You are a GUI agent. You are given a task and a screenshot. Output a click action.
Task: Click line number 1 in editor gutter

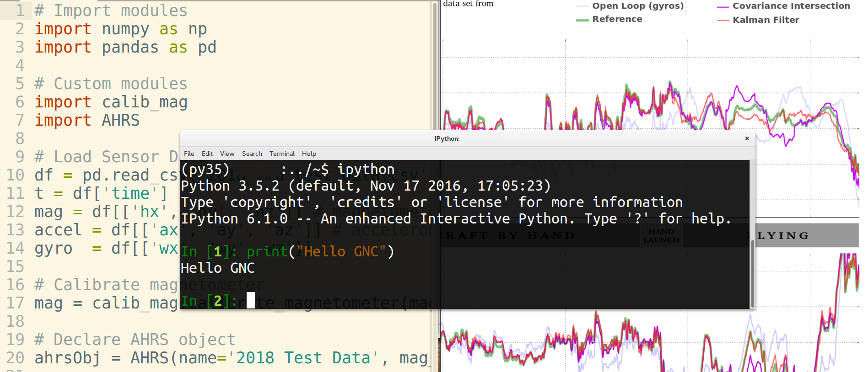pos(20,10)
